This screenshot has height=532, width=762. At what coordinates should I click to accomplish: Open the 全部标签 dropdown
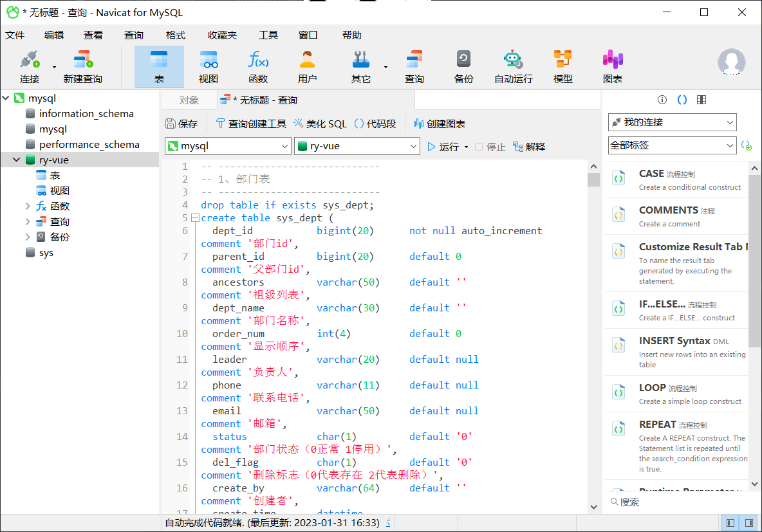click(672, 145)
